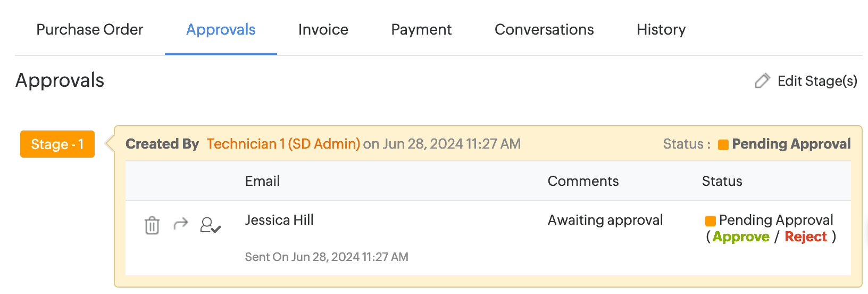Screen dimensions: 868x294
Task: Delete the Jessica Hill approver row
Action: tap(152, 225)
